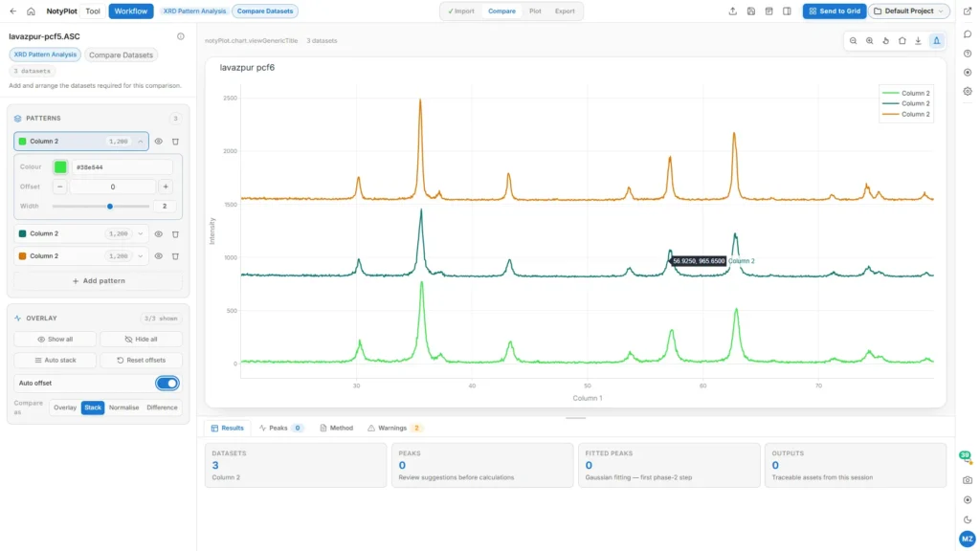Image resolution: width=980 pixels, height=551 pixels.
Task: Zoom in on the chart
Action: coord(869,40)
